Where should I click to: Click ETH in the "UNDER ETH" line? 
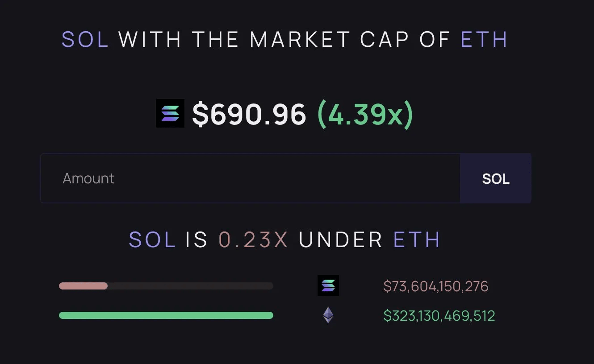(417, 240)
